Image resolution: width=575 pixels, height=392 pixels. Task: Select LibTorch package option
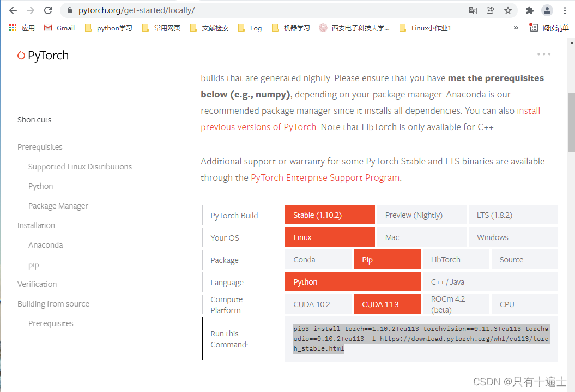(456, 259)
